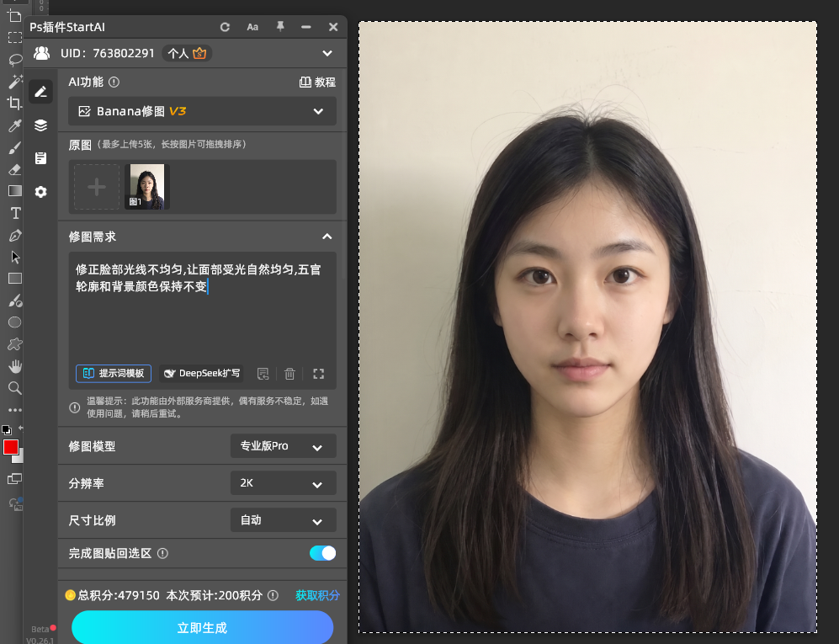Select the Ellipse tool
The image size is (839, 644).
[x=15, y=322]
